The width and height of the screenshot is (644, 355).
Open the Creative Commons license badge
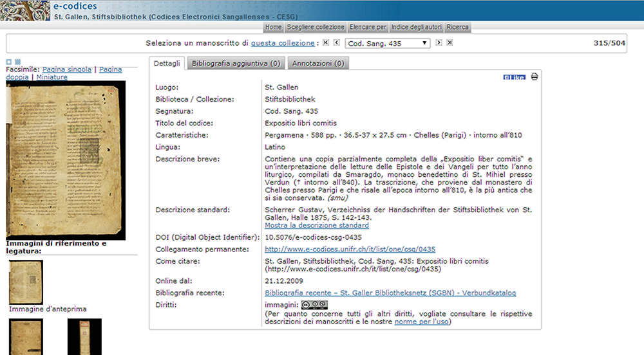pyautogui.click(x=314, y=305)
